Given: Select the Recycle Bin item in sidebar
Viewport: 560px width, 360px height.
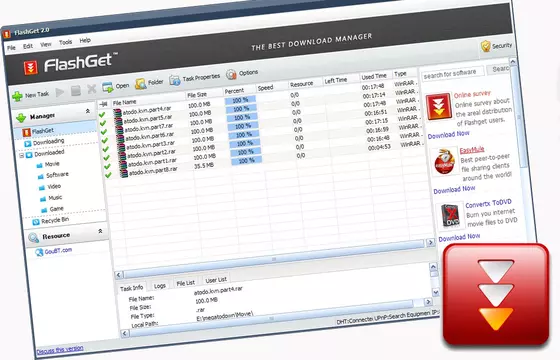Looking at the screenshot, I should 50,221.
